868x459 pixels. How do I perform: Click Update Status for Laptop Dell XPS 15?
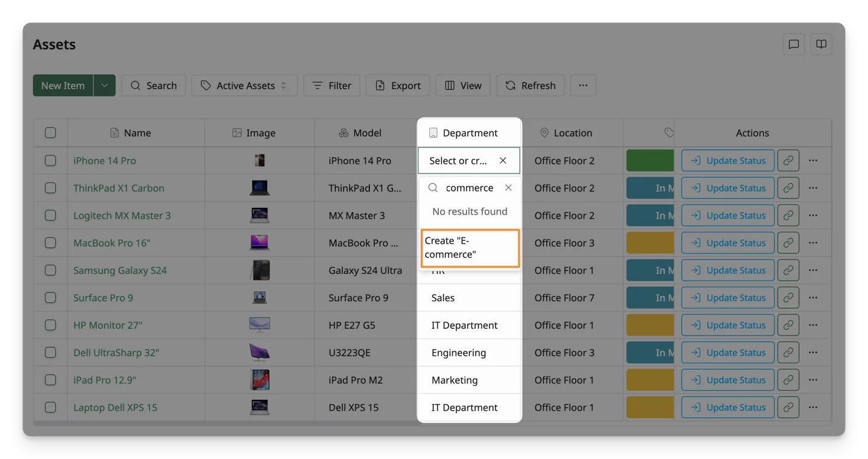(728, 407)
